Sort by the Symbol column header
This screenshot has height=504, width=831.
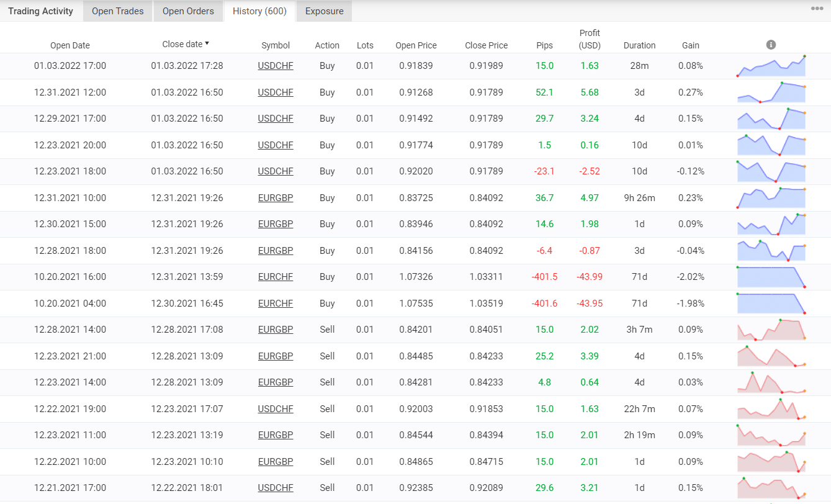(x=276, y=45)
